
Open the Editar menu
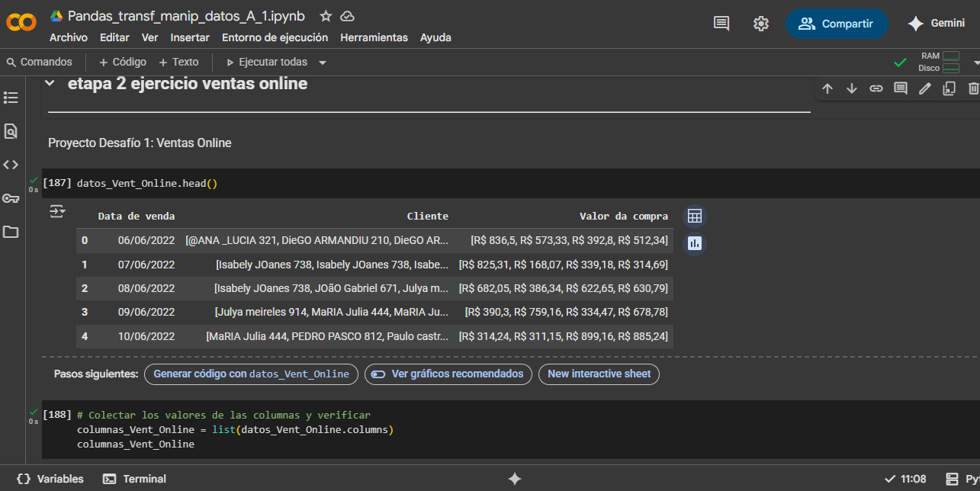(x=114, y=37)
